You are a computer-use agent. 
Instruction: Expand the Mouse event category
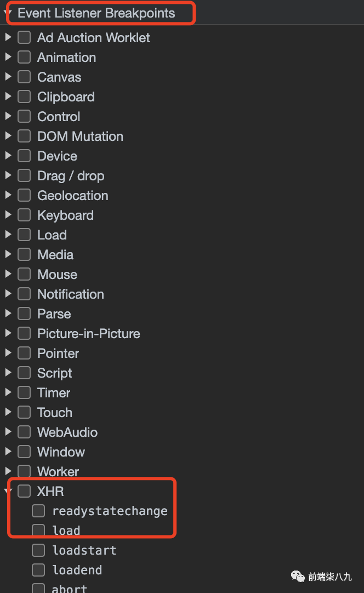point(8,275)
